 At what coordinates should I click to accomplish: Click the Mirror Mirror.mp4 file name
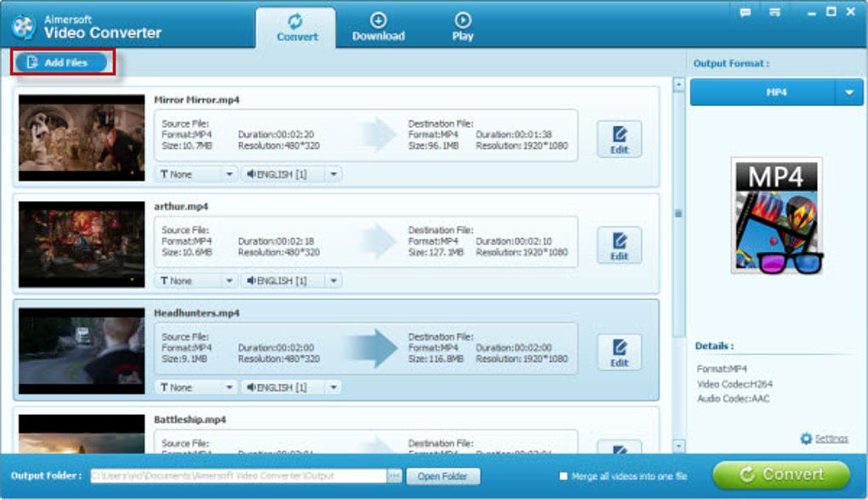(197, 100)
